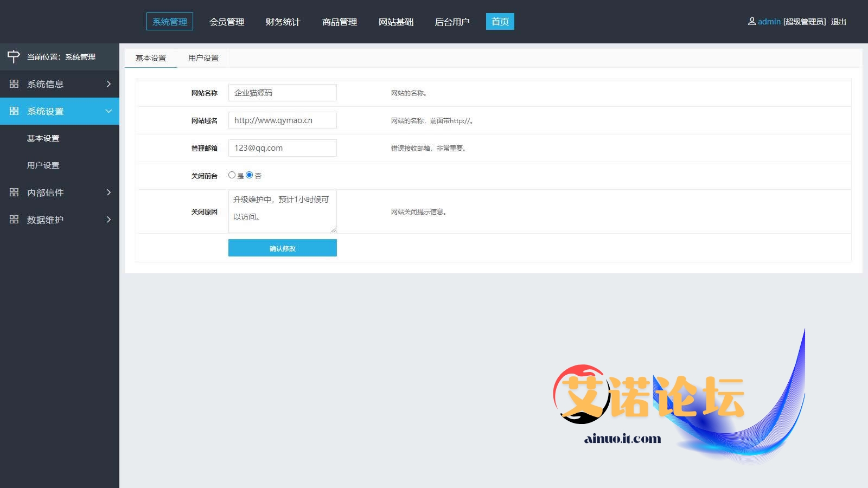Click the hint text 错误接收邮箱，非常重要。

429,149
